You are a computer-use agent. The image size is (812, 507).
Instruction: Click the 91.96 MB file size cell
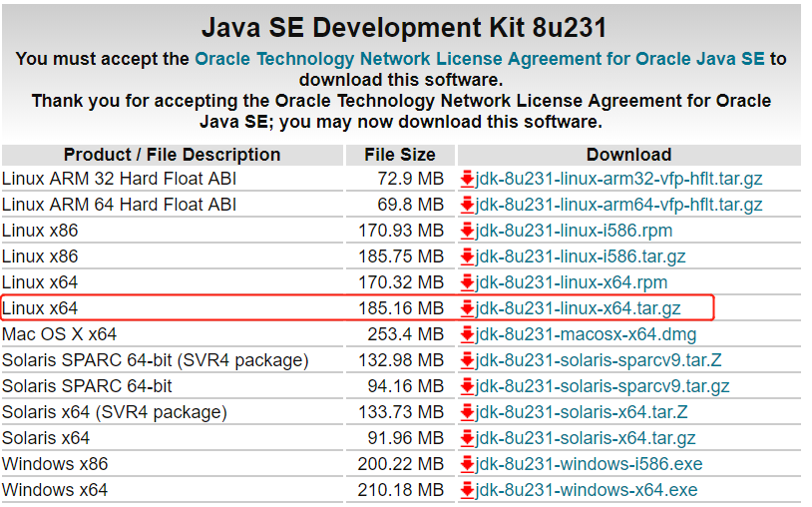tap(405, 437)
